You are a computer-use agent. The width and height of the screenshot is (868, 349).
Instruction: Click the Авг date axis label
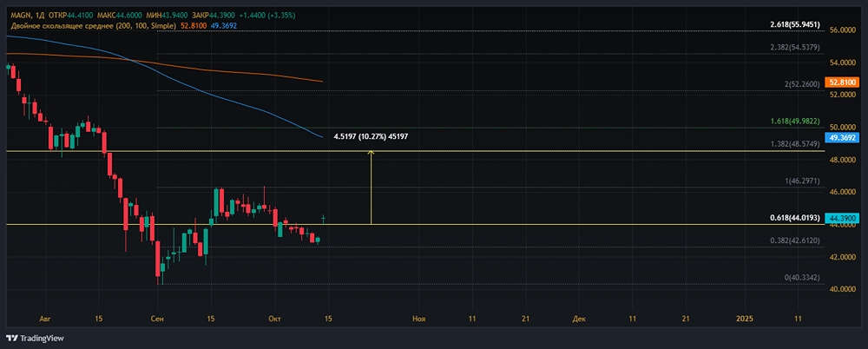tap(45, 319)
